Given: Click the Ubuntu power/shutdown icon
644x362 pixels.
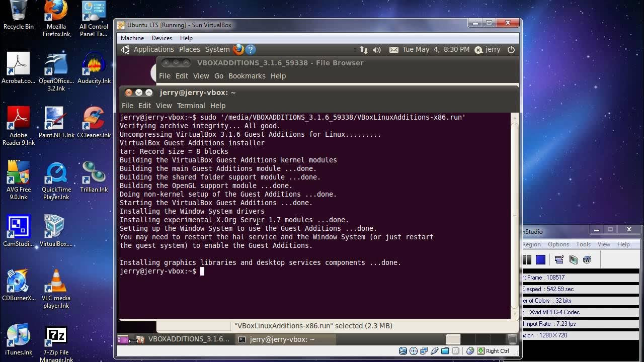Looking at the screenshot, I should pyautogui.click(x=511, y=49).
